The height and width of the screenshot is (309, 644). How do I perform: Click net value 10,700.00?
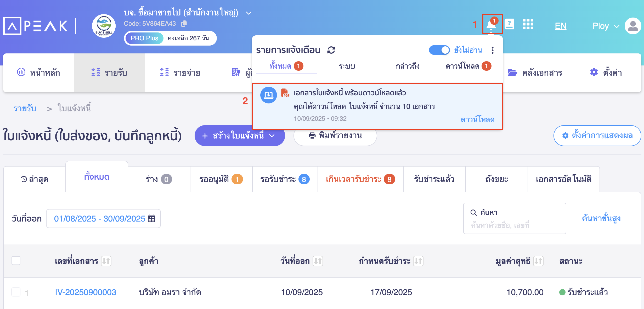[x=525, y=292]
